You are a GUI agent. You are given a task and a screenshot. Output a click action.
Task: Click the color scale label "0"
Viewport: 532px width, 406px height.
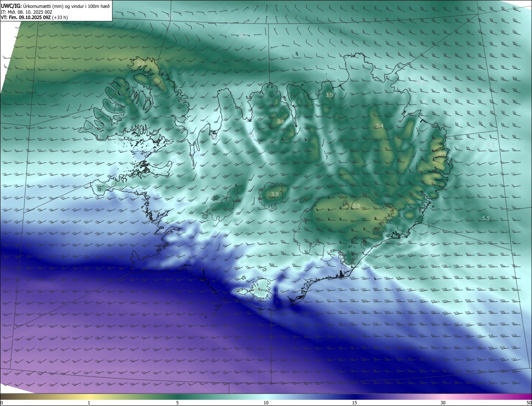pos(2,403)
